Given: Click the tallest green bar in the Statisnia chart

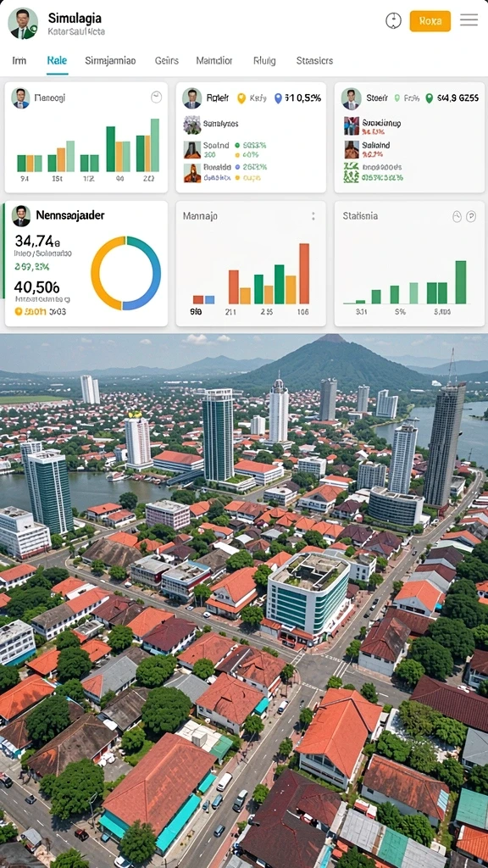Looking at the screenshot, I should (460, 282).
